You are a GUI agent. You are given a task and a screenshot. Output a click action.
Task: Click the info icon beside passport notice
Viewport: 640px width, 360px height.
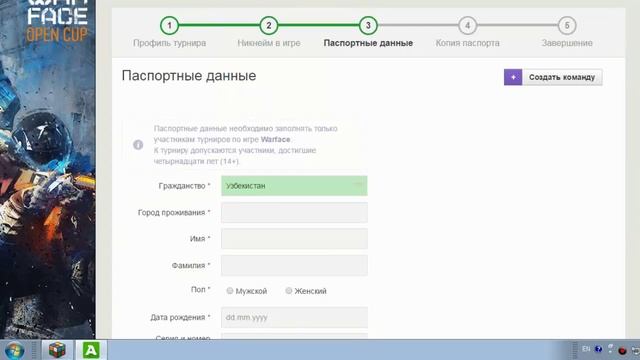tap(138, 144)
